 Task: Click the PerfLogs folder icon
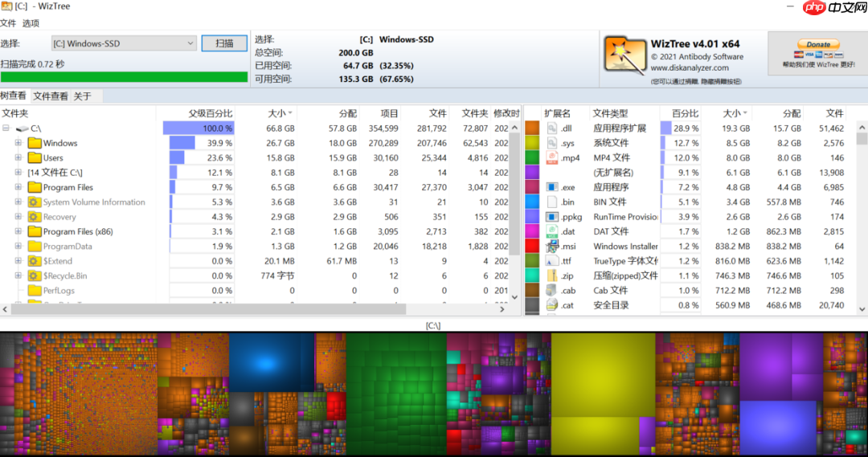[35, 291]
